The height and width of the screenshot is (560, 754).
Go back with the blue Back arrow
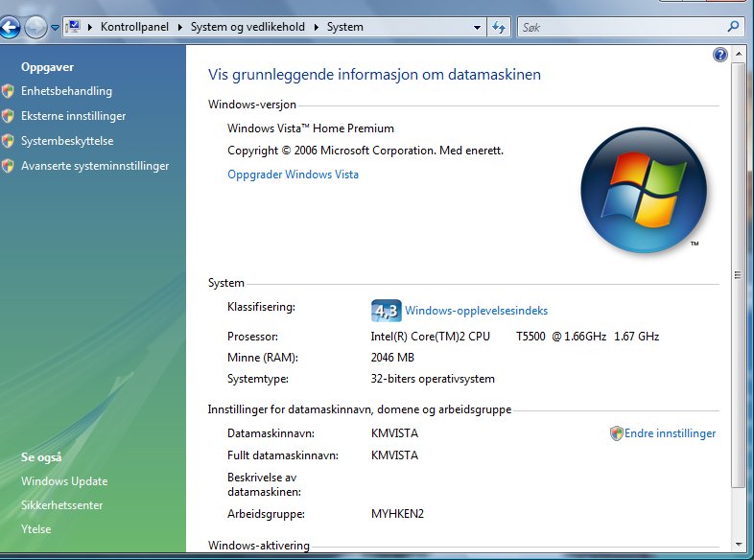10,27
